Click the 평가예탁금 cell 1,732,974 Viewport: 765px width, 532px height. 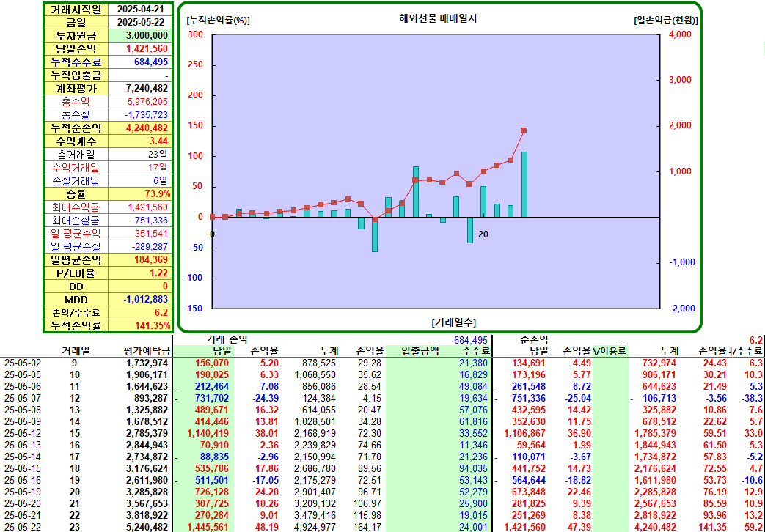[150, 363]
